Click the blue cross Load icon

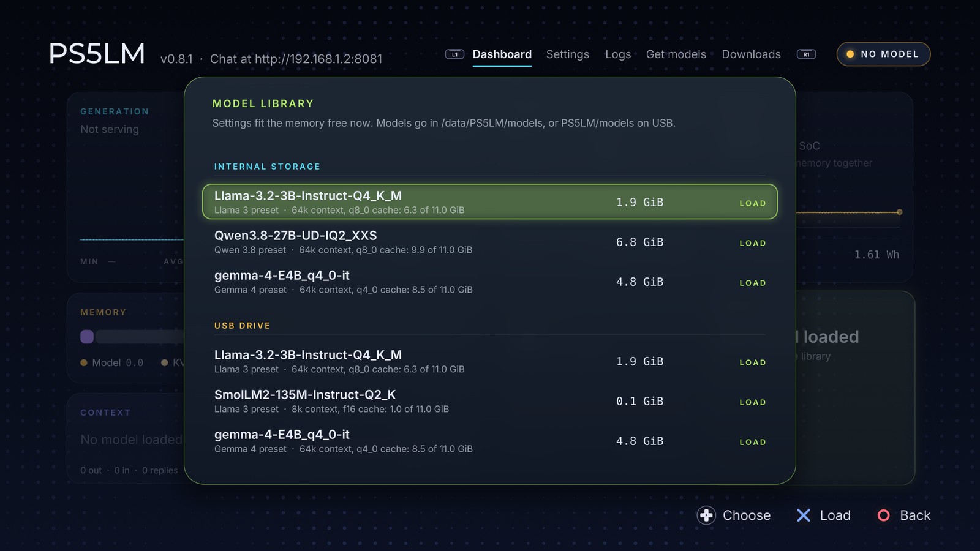click(x=804, y=515)
